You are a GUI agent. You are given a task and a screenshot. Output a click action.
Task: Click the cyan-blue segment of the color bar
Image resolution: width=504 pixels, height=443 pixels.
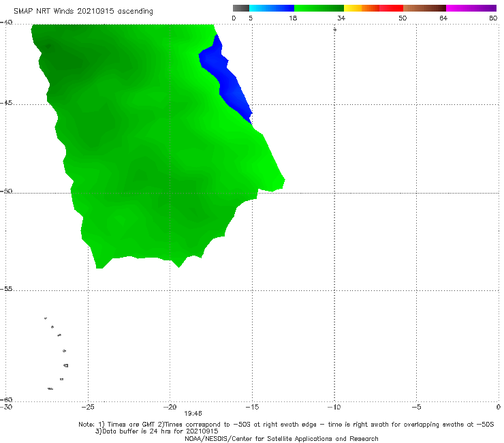click(x=272, y=8)
